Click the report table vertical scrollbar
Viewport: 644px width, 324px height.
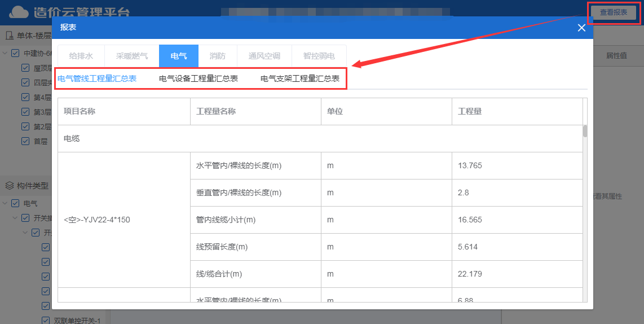[585, 131]
